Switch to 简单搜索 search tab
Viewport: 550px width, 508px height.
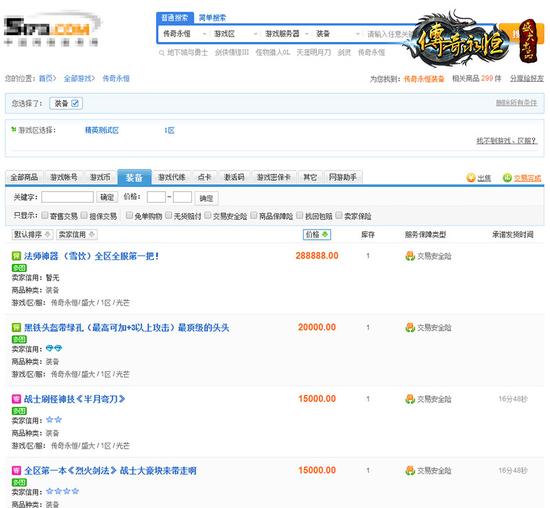[213, 18]
